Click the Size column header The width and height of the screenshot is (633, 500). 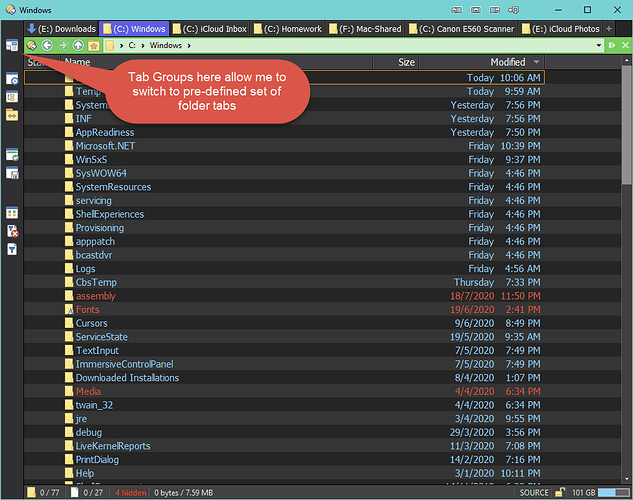(396, 62)
